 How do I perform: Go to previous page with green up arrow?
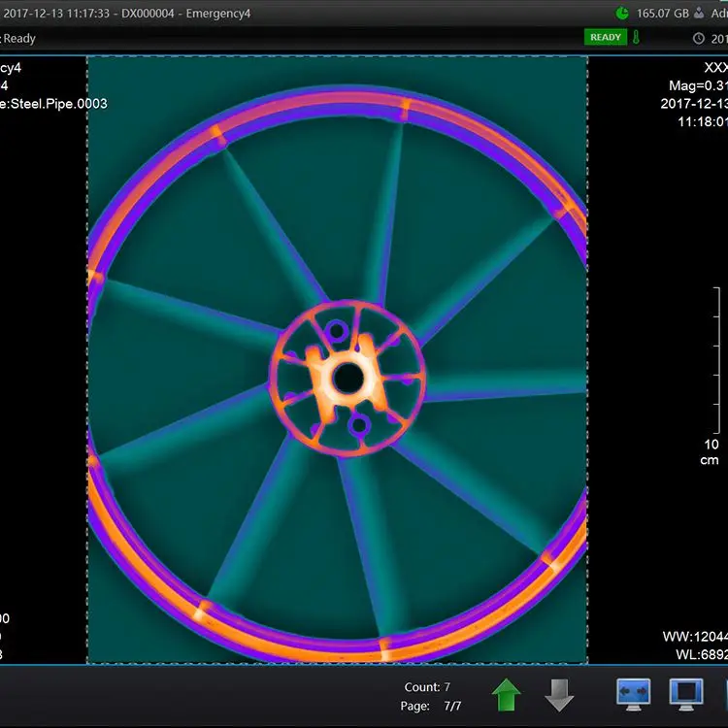pos(506,694)
